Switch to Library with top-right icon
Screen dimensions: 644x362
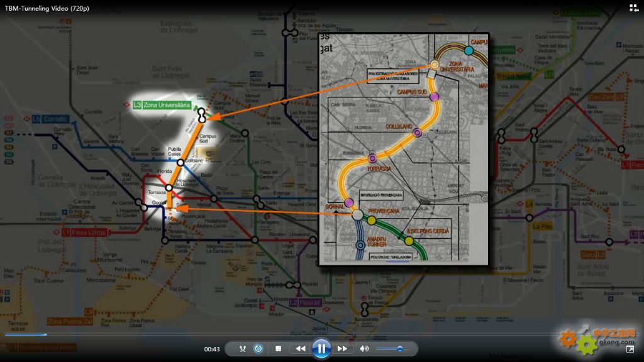coord(634,8)
